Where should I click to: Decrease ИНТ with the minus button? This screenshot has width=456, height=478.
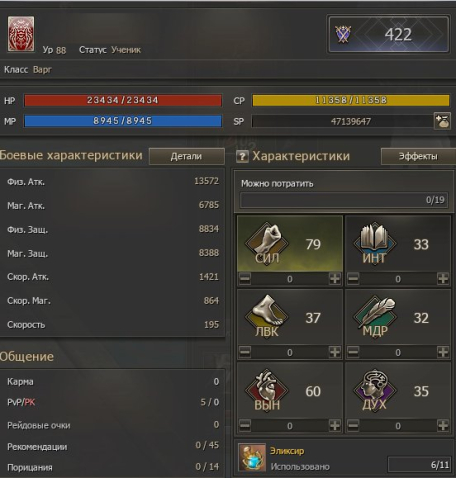click(x=353, y=279)
